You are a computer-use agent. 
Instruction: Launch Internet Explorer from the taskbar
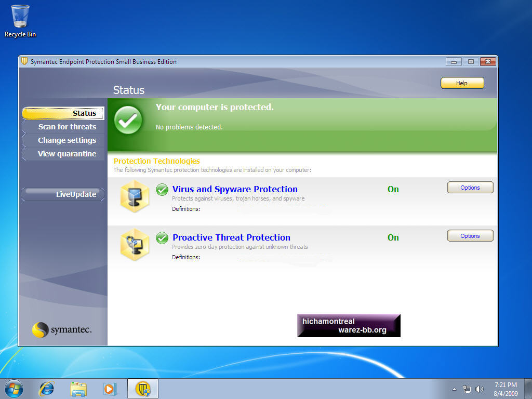46,389
